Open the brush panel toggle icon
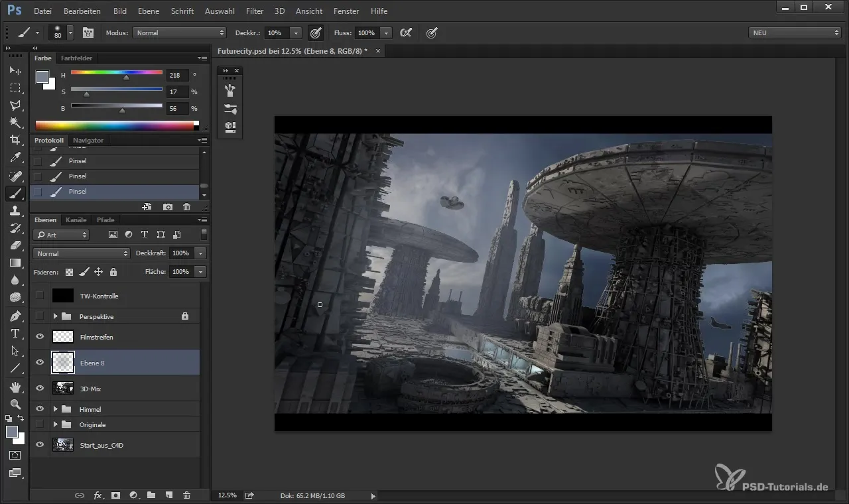Viewport: 849px width, 504px height. (x=88, y=32)
